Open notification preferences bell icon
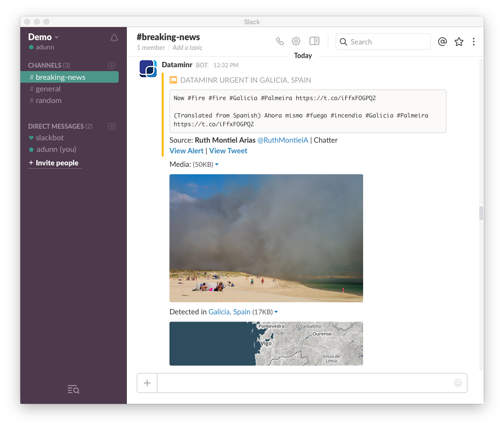Image resolution: width=504 pixels, height=428 pixels. [114, 38]
